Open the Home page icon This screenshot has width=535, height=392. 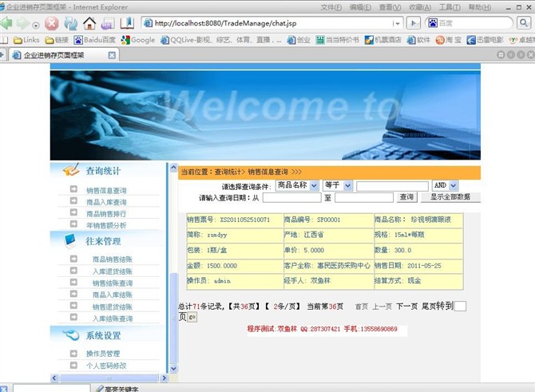(x=89, y=23)
